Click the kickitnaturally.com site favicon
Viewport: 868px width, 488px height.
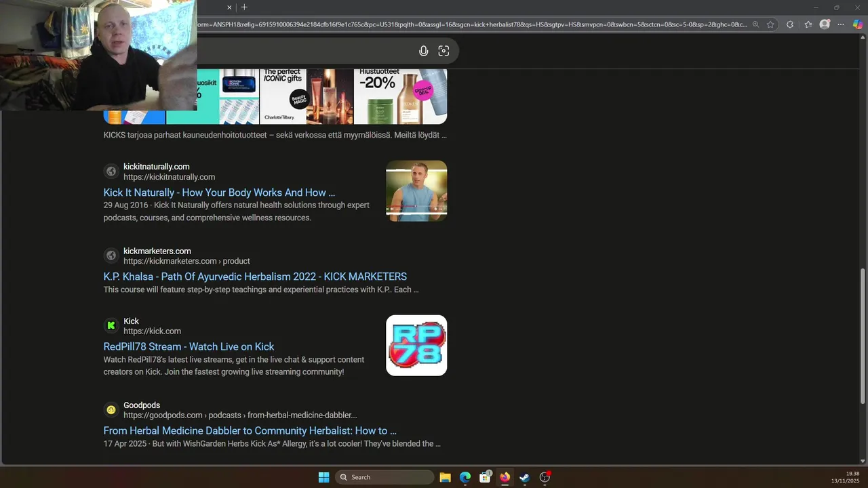pyautogui.click(x=111, y=171)
